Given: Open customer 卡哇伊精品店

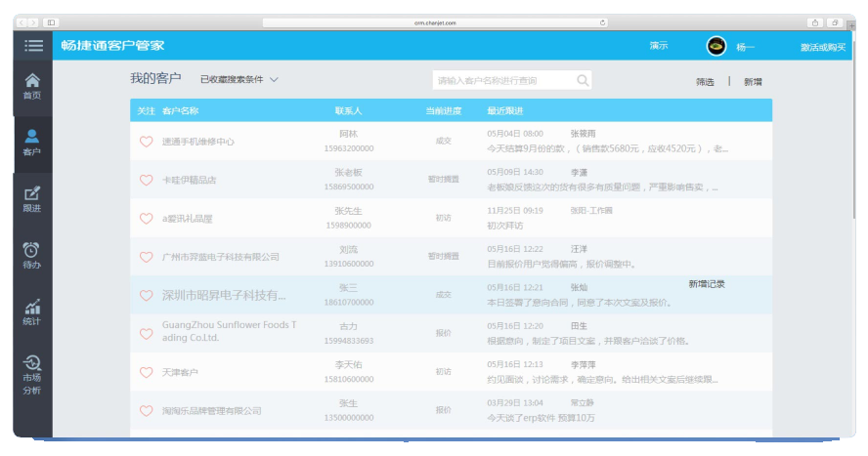Looking at the screenshot, I should coord(190,181).
